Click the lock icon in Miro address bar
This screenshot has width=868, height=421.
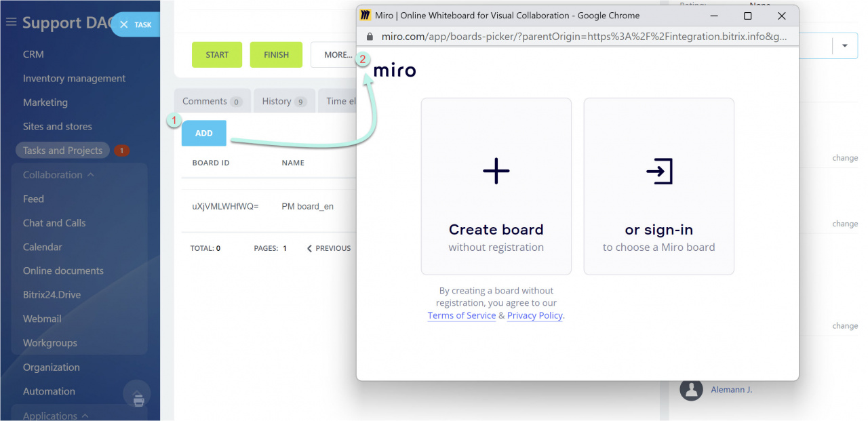click(x=370, y=36)
